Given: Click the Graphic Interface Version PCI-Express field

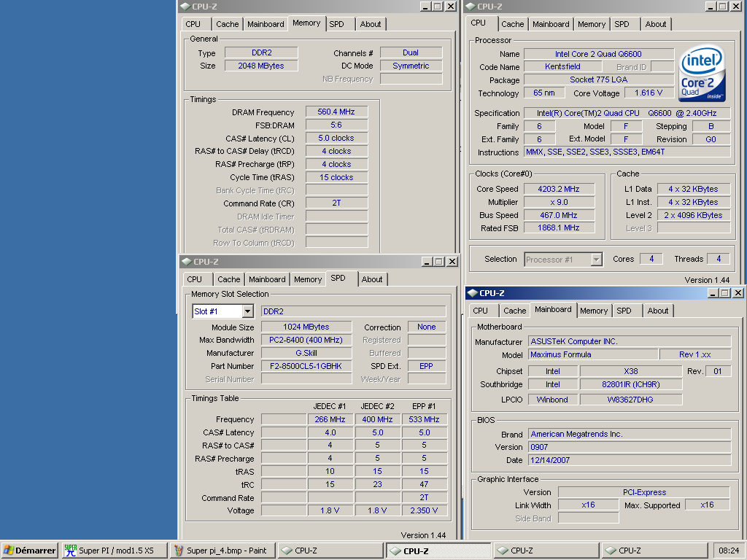Looking at the screenshot, I should click(644, 492).
